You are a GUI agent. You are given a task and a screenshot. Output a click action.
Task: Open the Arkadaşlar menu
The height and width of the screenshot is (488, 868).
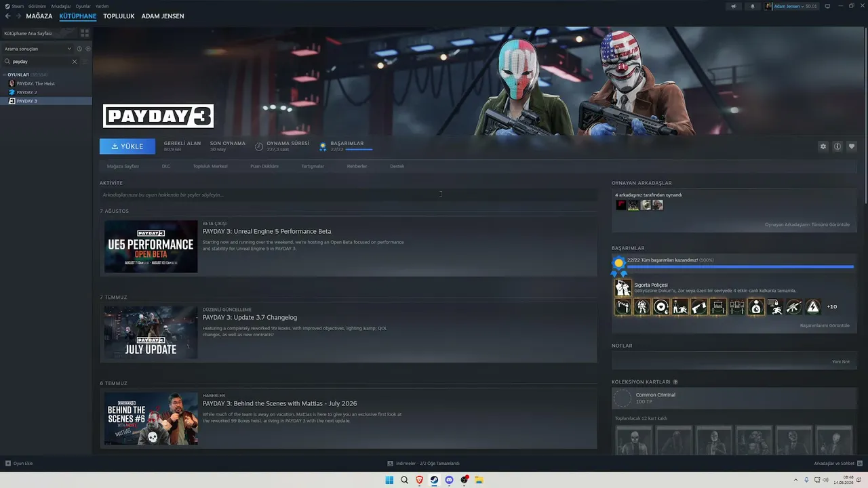coord(61,6)
